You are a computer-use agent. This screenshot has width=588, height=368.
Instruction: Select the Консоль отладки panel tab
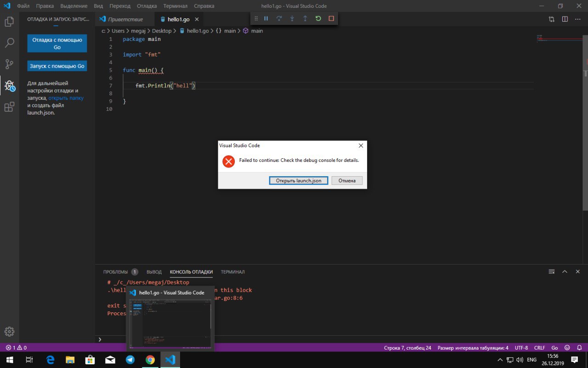(191, 272)
